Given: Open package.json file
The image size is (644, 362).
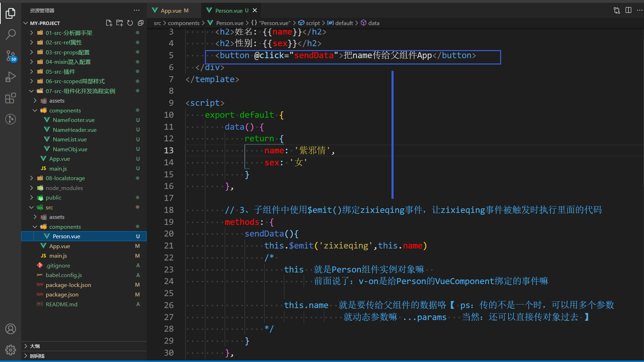Looking at the screenshot, I should pos(84,294).
